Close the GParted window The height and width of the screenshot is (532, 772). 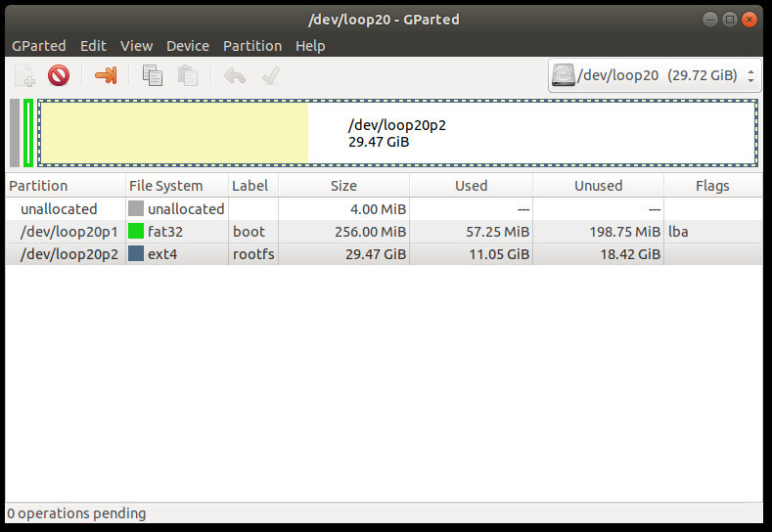pyautogui.click(x=749, y=20)
